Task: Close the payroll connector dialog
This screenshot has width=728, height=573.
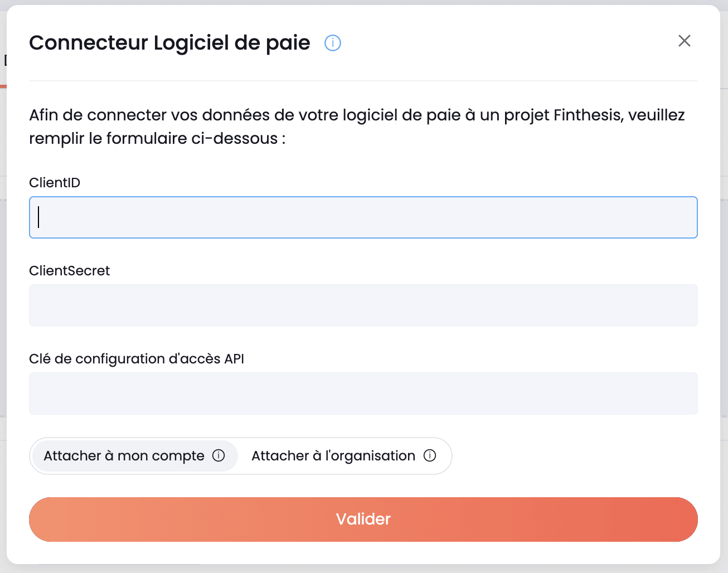Action: point(685,41)
